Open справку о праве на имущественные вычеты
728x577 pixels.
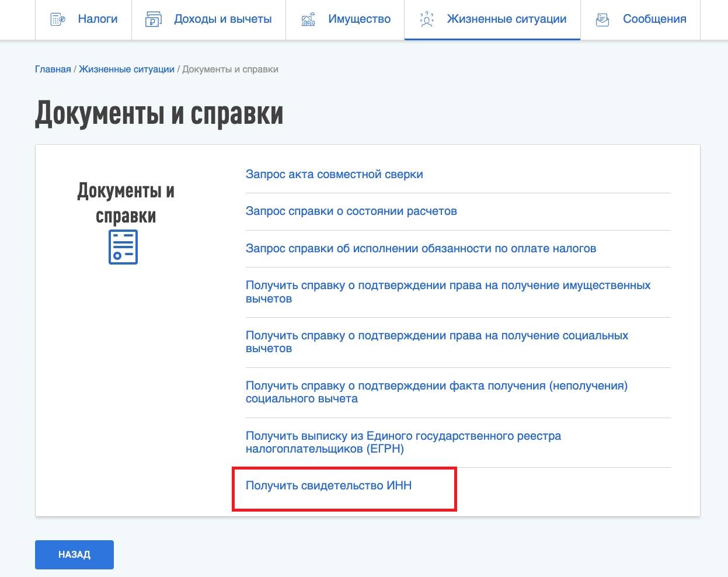coord(447,292)
